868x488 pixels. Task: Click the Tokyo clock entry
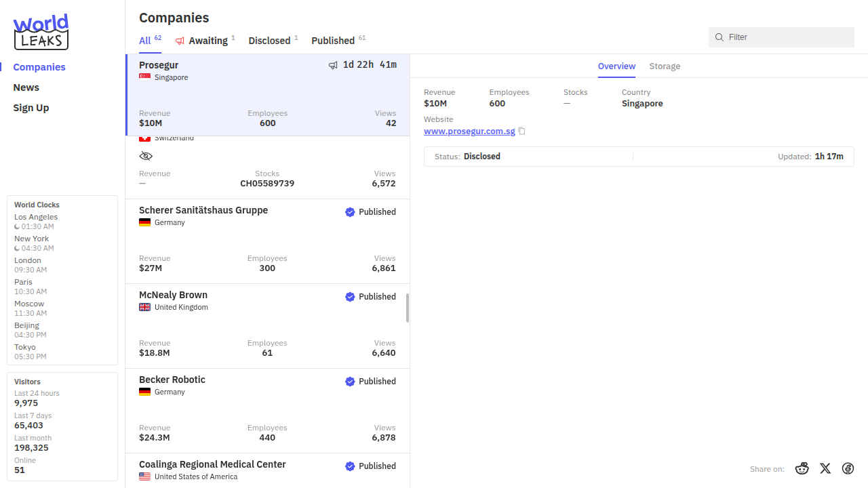pos(31,352)
